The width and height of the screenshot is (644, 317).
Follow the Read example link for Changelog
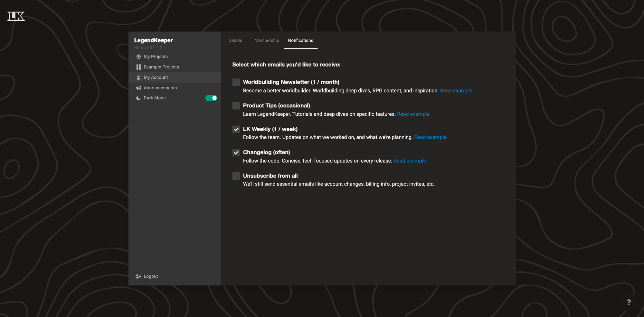[x=410, y=161]
